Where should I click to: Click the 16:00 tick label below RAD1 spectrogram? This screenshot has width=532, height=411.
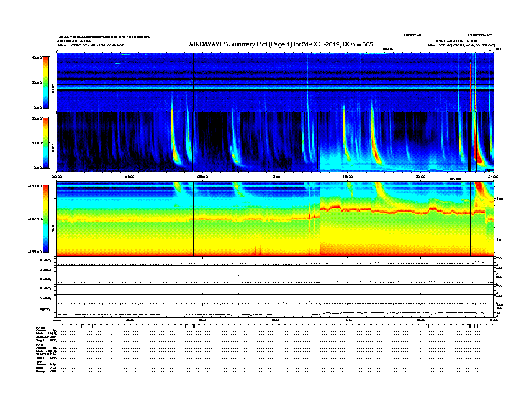point(348,177)
